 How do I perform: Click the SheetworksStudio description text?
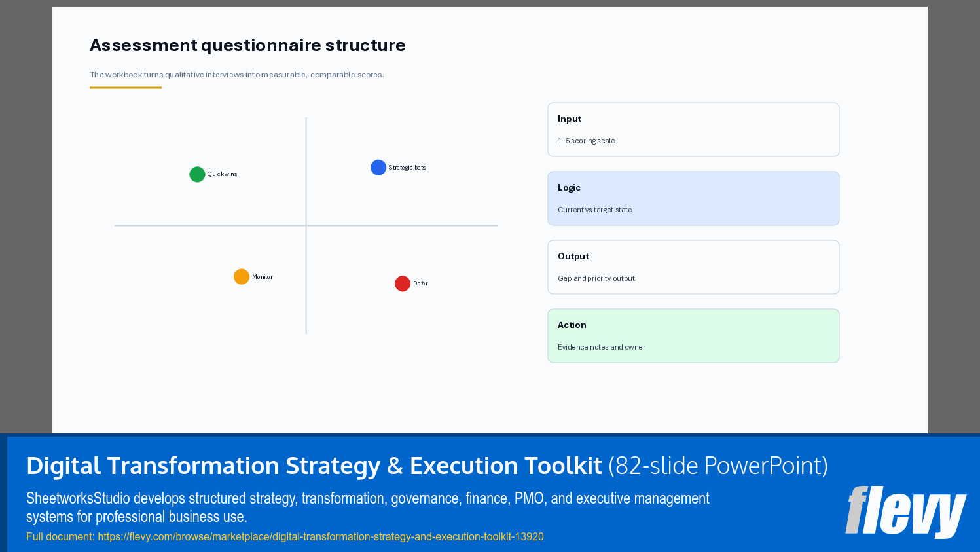tap(368, 507)
